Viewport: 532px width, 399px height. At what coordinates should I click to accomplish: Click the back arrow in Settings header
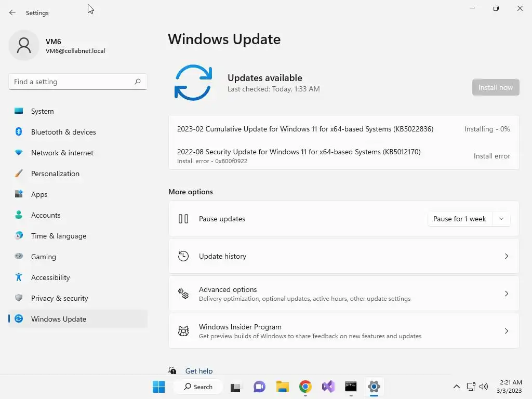click(x=12, y=12)
